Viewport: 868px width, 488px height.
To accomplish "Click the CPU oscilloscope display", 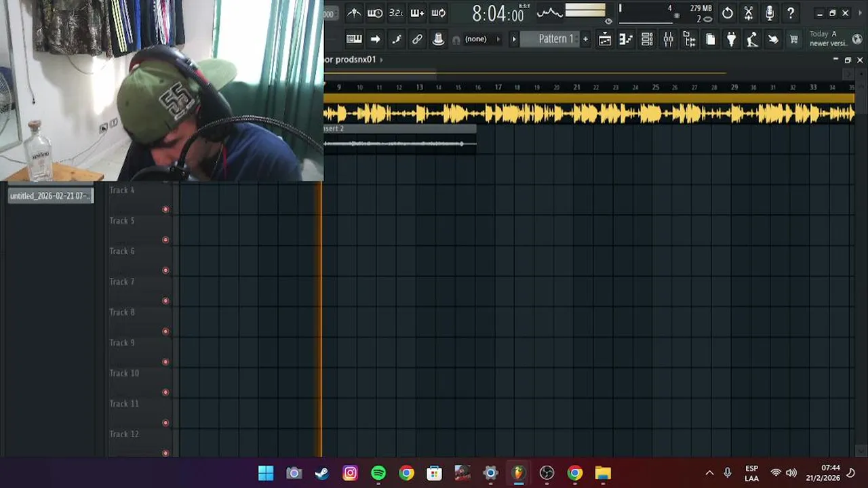I will click(550, 12).
